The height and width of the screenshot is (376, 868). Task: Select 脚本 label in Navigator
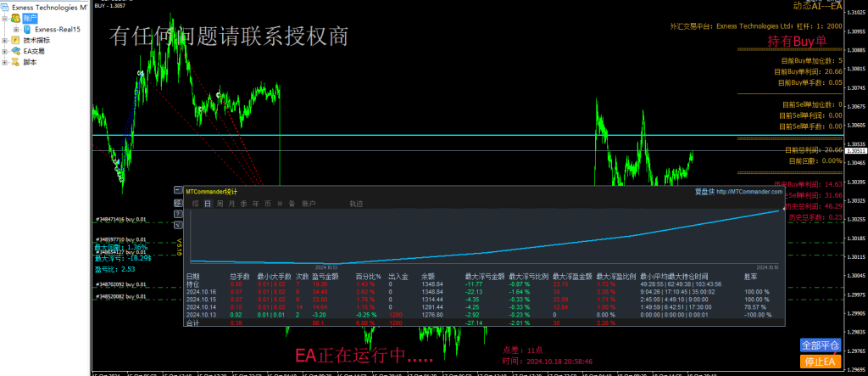click(x=30, y=62)
